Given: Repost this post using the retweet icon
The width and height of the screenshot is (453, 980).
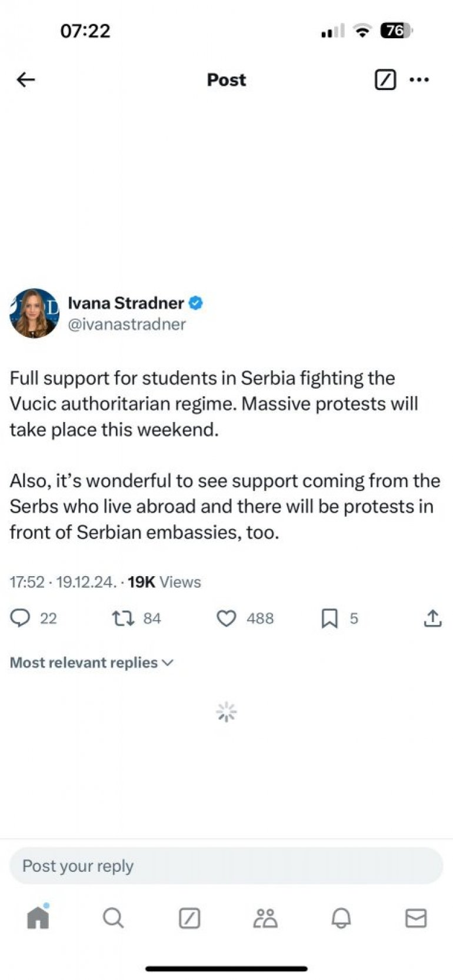Looking at the screenshot, I should click(124, 618).
